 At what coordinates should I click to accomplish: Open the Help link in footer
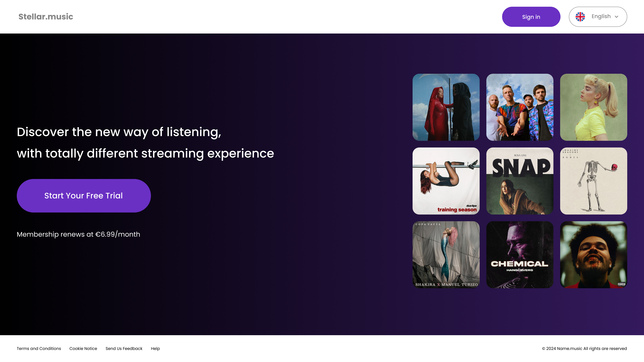click(x=155, y=348)
